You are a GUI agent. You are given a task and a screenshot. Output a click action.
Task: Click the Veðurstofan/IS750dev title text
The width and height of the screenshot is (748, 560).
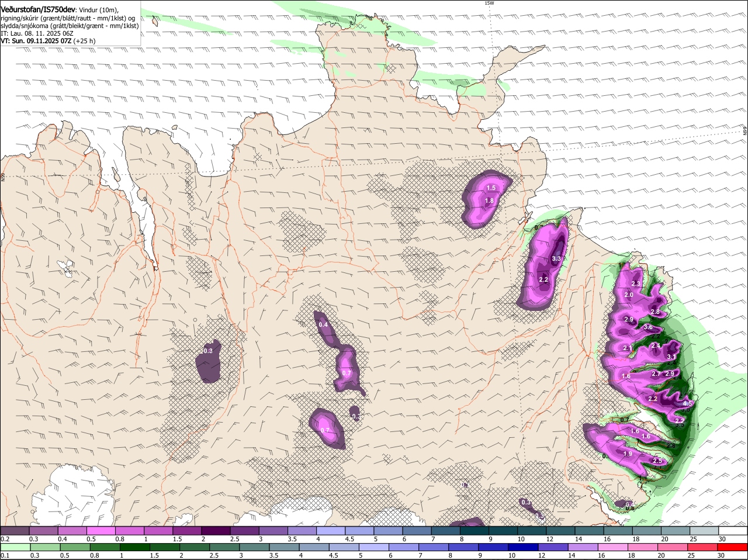38,10
